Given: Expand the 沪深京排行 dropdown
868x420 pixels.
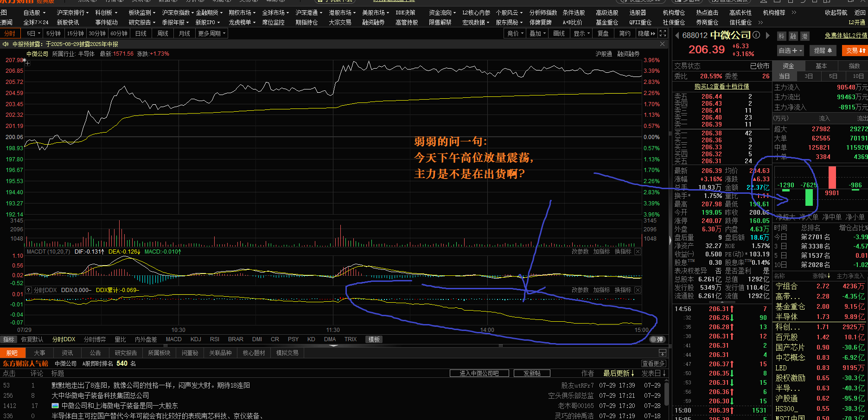Looking at the screenshot, I should pos(72,13).
